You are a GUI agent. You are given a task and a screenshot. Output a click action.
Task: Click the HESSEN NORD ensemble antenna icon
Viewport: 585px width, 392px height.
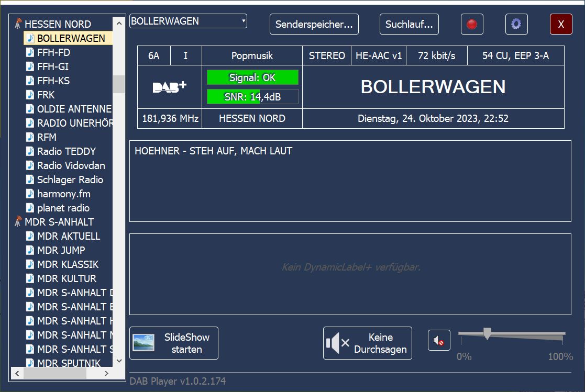[x=18, y=24]
